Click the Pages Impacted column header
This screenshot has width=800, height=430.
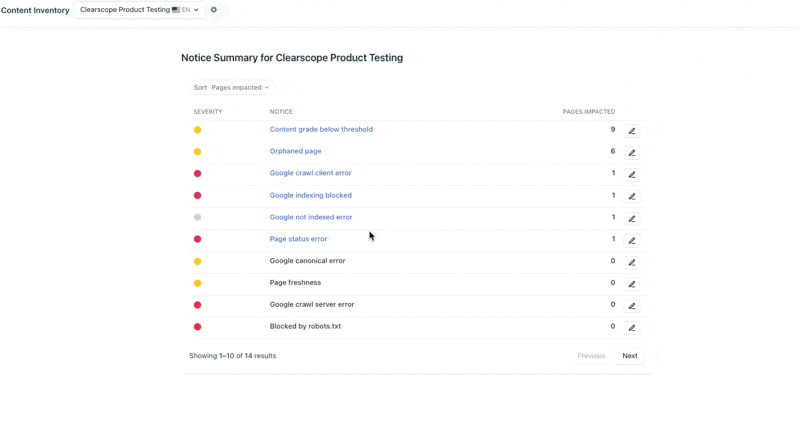[x=589, y=112]
